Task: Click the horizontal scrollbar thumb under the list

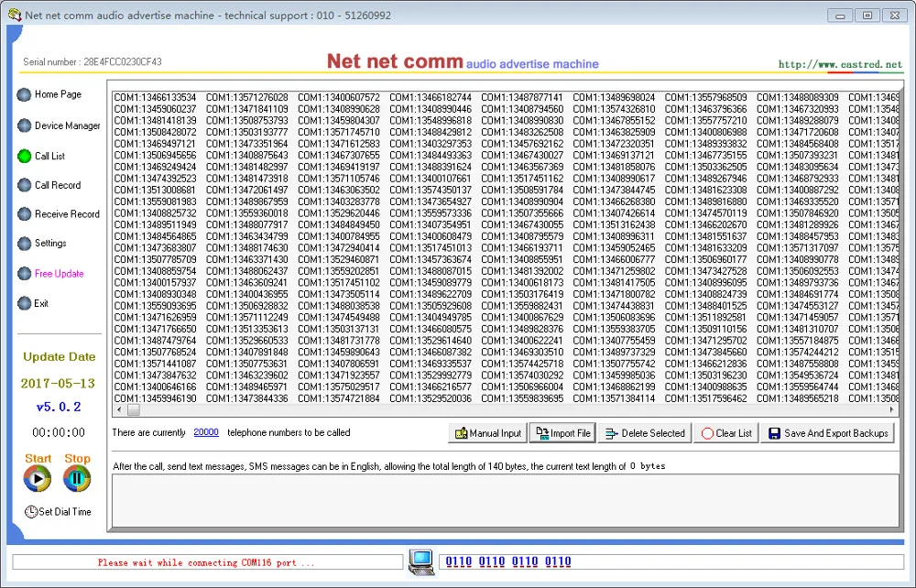Action: (x=134, y=410)
